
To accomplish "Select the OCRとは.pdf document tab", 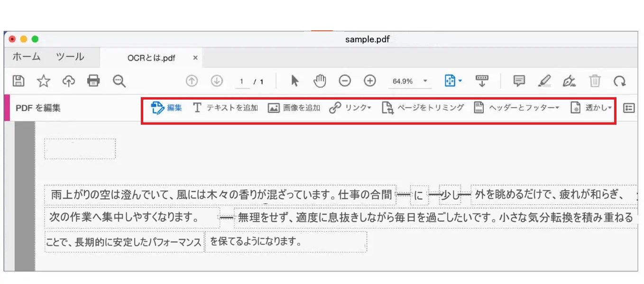I will tap(151, 58).
